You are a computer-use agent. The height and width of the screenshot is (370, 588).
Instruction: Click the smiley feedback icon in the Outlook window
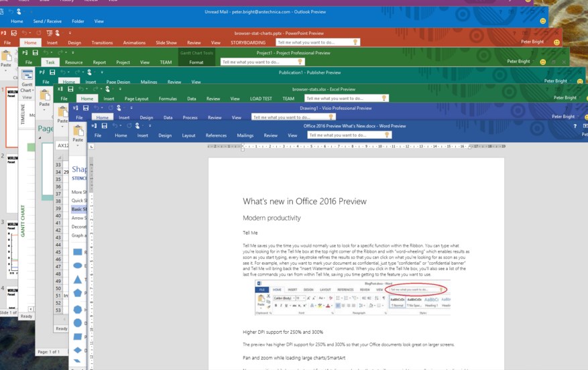542,21
